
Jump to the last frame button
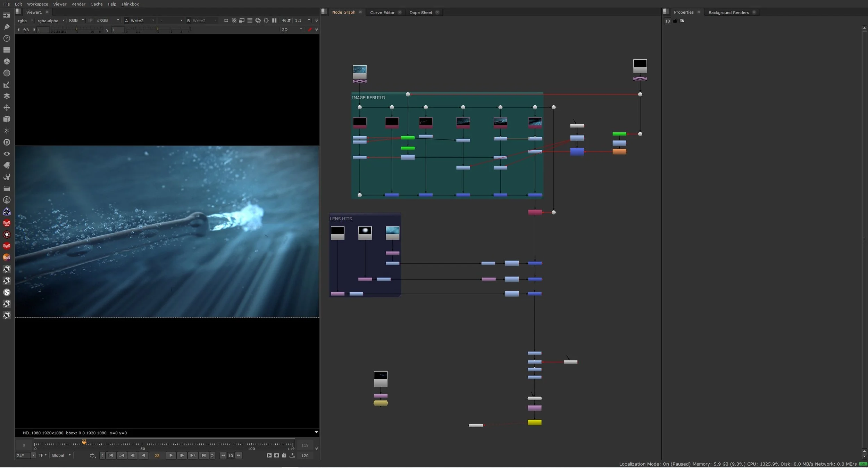point(203,455)
